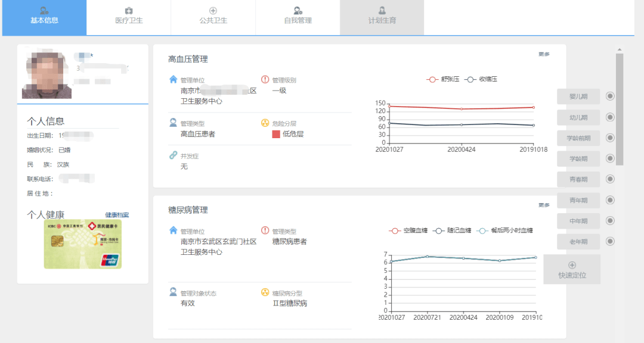Click the 婴儿期 stage button

tap(577, 96)
